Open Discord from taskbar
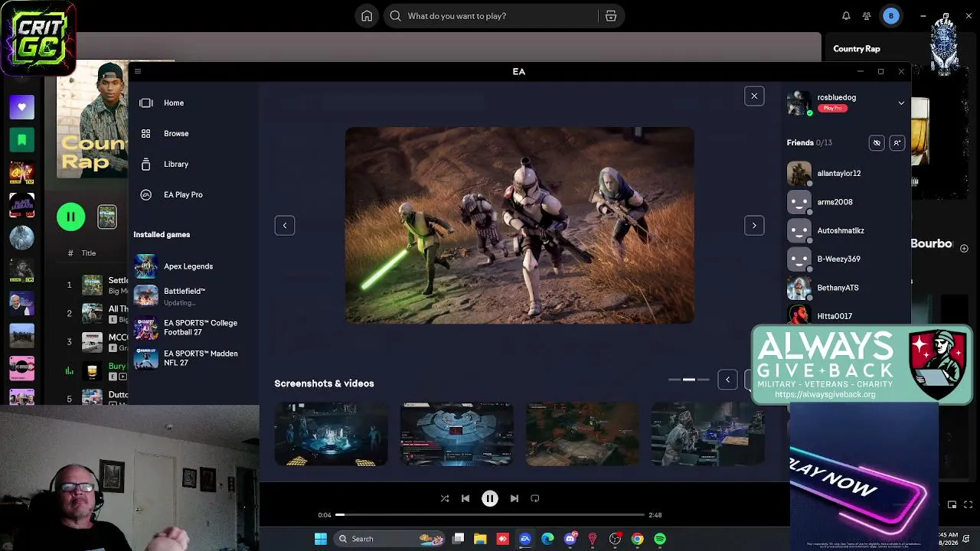The image size is (980, 551). pyautogui.click(x=570, y=539)
